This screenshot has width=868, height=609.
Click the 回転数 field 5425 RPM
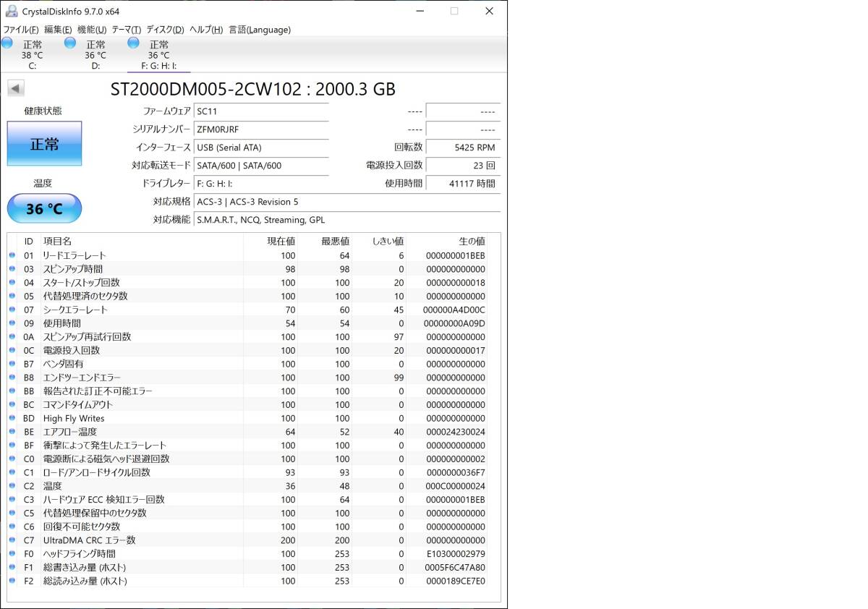tap(463, 147)
